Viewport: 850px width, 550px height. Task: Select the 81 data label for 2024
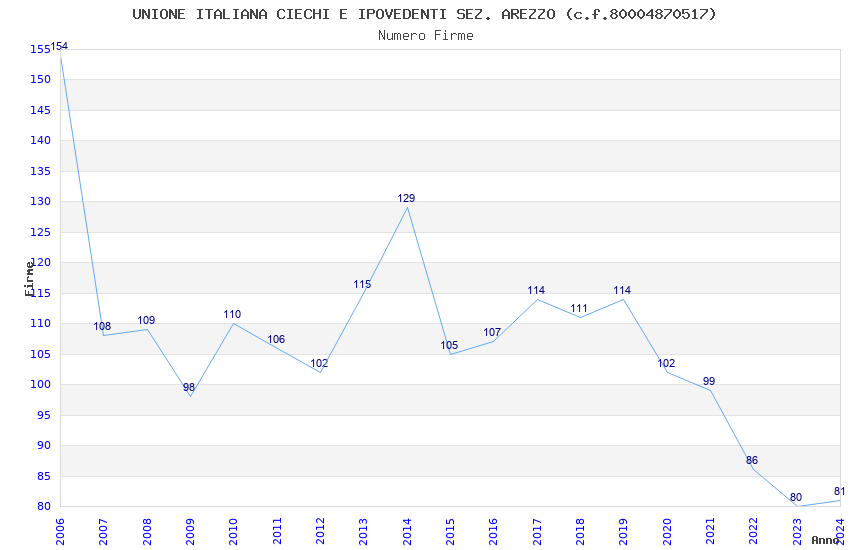coord(839,491)
